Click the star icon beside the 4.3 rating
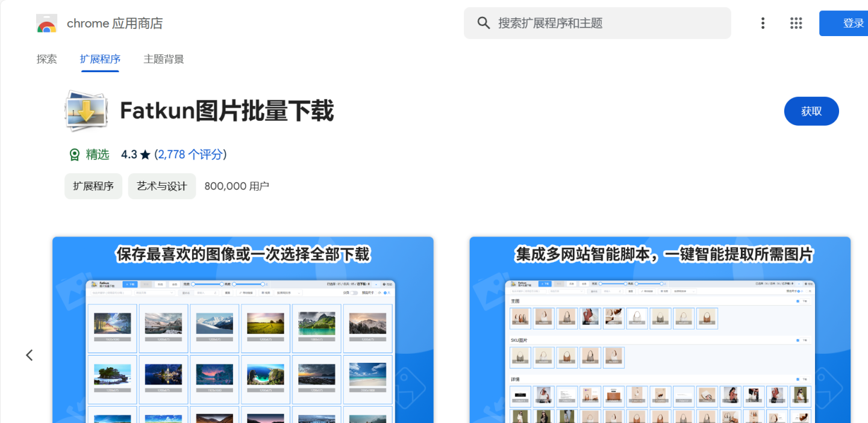 pyautogui.click(x=144, y=154)
